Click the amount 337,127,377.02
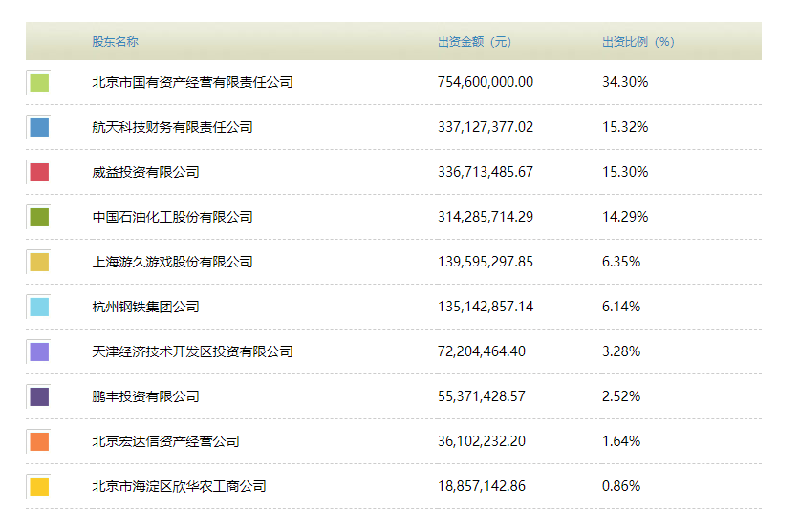The height and width of the screenshot is (532, 800). click(x=486, y=127)
